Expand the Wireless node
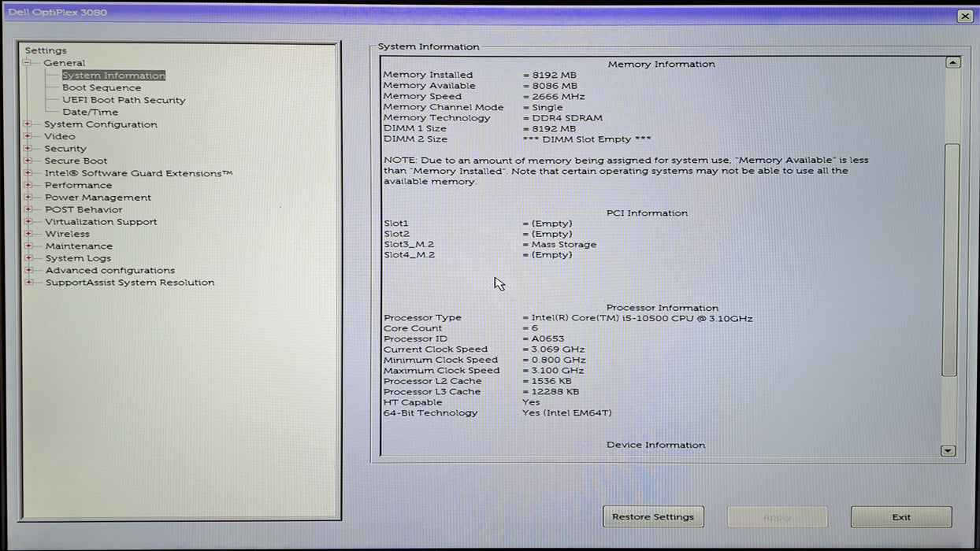Image resolution: width=980 pixels, height=551 pixels. click(x=28, y=234)
